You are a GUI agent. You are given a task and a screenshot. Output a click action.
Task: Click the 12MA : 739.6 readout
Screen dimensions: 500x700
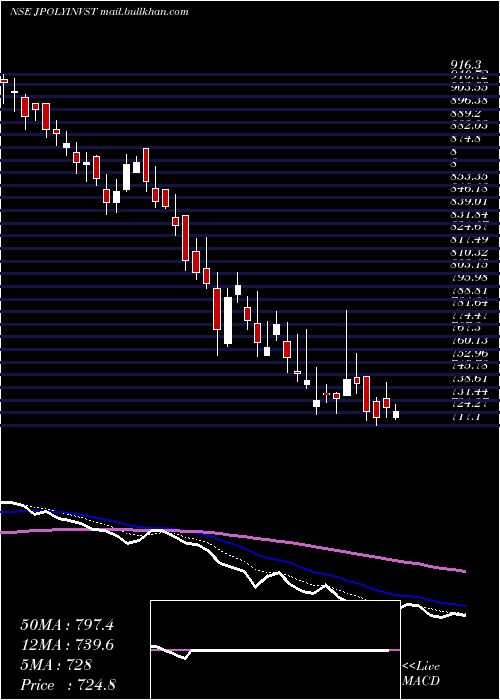tap(67, 645)
